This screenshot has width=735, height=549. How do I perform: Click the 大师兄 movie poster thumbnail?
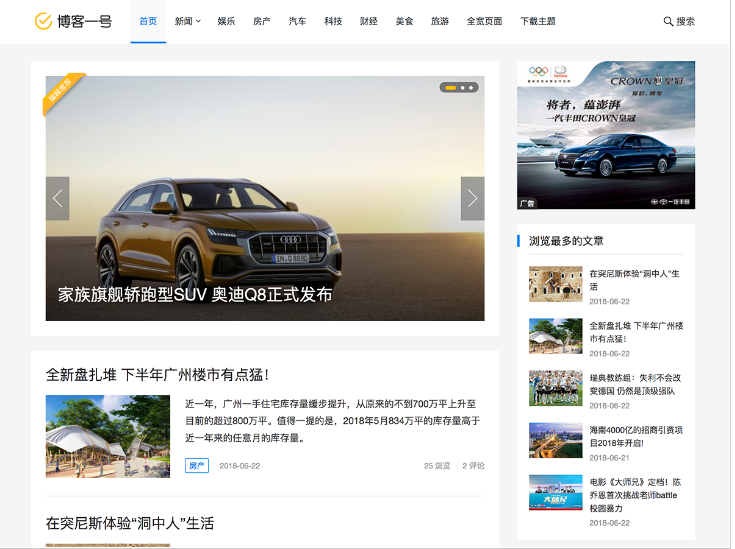pyautogui.click(x=555, y=492)
